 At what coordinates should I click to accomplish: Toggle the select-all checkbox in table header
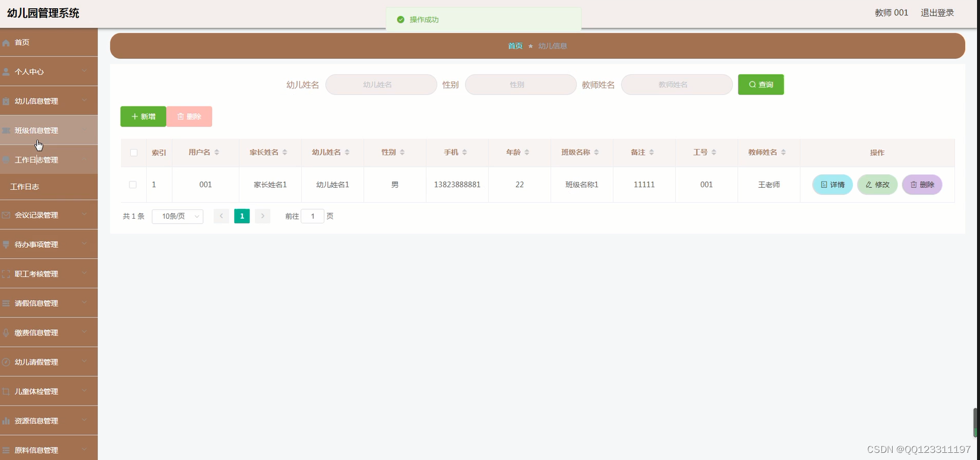[x=134, y=153]
